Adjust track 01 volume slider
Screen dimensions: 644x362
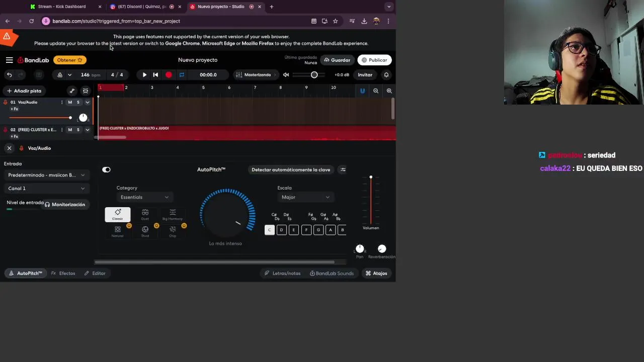(40, 118)
